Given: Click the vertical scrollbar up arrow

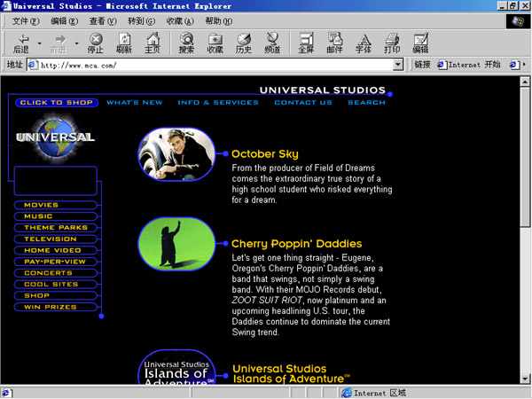Looking at the screenshot, I should click(x=525, y=82).
